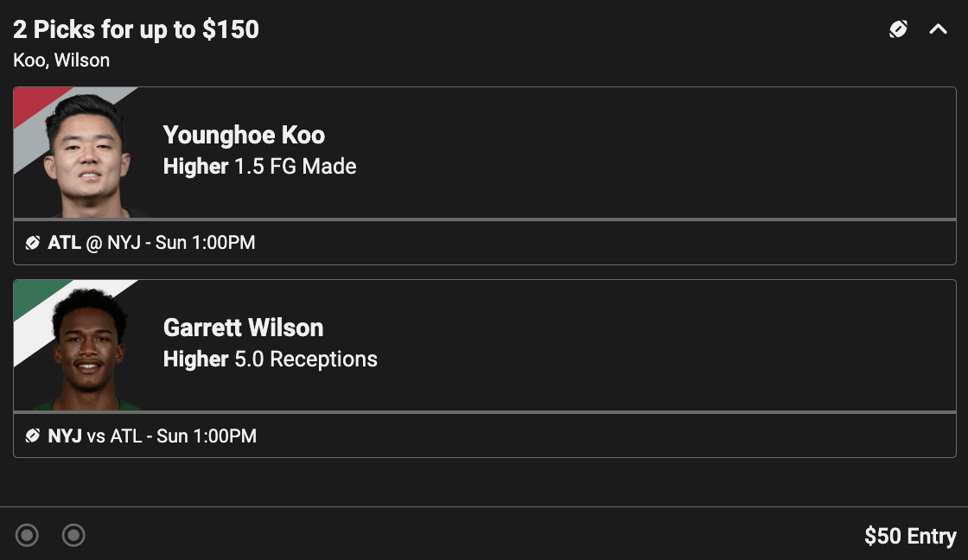Open Garrett Wilson's player headshot
Viewport: 968px width, 560px height.
(x=90, y=349)
